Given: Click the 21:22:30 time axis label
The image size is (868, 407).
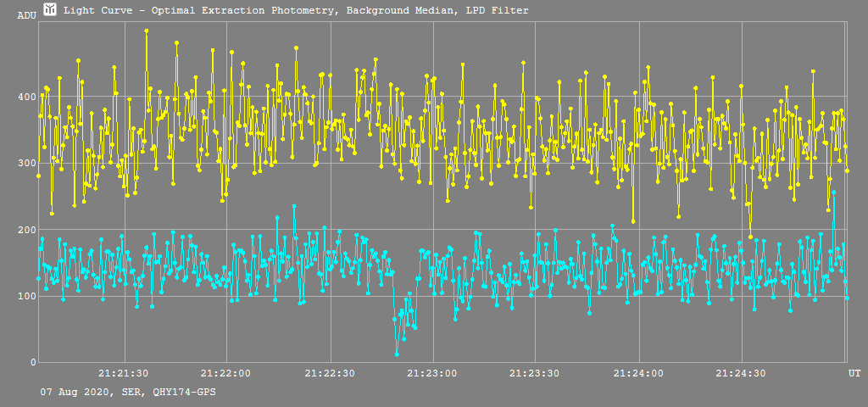Looking at the screenshot, I should (330, 373).
